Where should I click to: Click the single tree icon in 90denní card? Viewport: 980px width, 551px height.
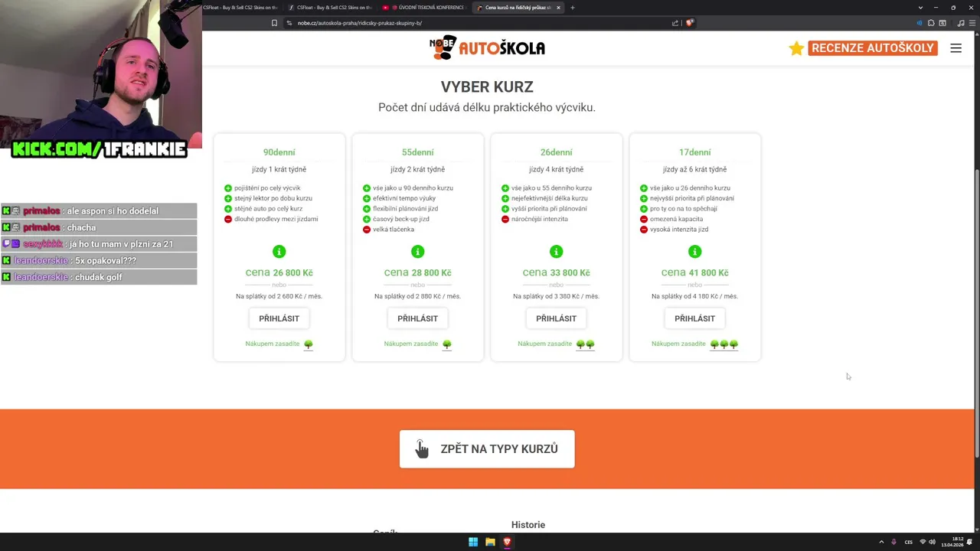pyautogui.click(x=309, y=344)
